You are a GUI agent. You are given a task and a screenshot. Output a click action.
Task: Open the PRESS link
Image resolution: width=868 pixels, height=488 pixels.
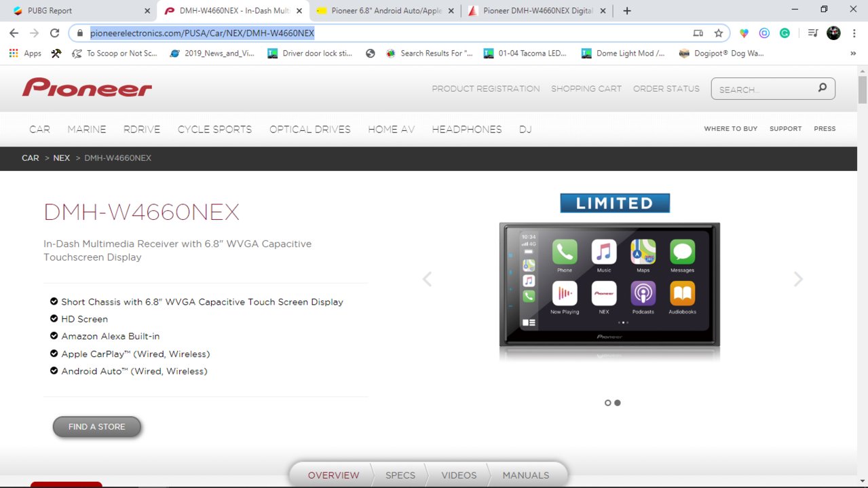(x=825, y=129)
